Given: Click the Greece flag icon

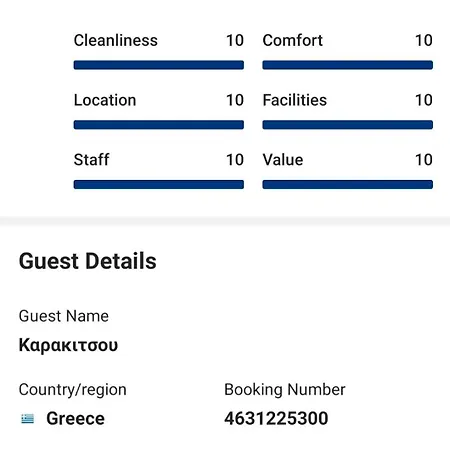Looking at the screenshot, I should click(x=27, y=418).
